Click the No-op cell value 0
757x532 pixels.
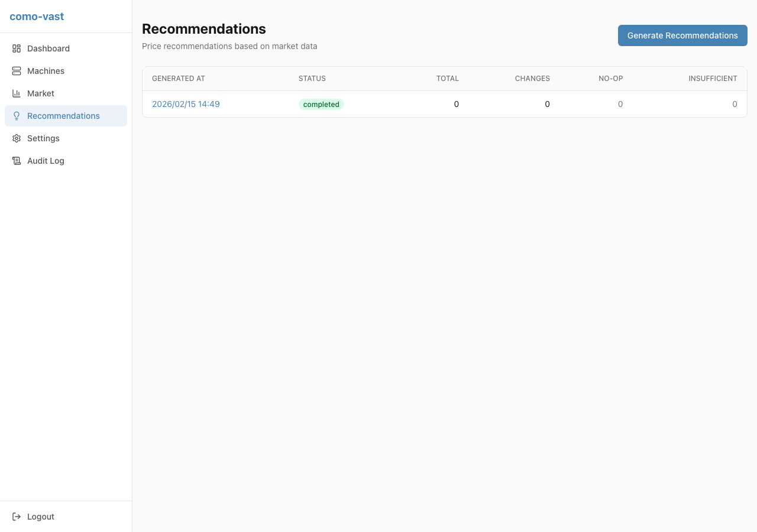(x=620, y=104)
